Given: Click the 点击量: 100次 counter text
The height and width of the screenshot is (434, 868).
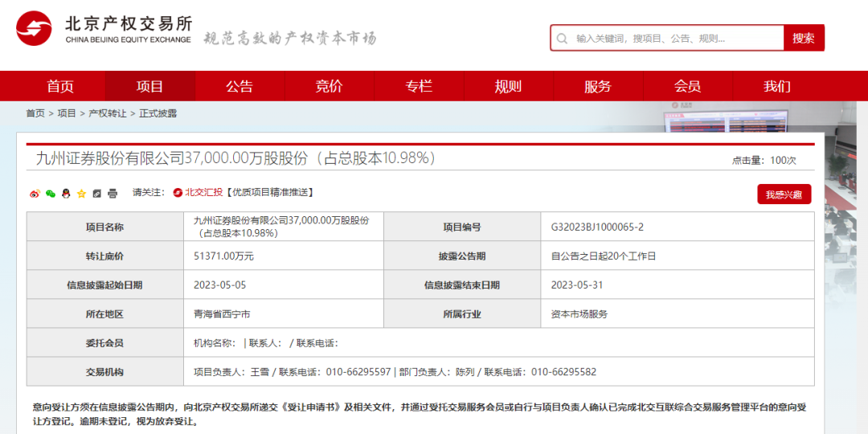Looking at the screenshot, I should click(x=764, y=161).
